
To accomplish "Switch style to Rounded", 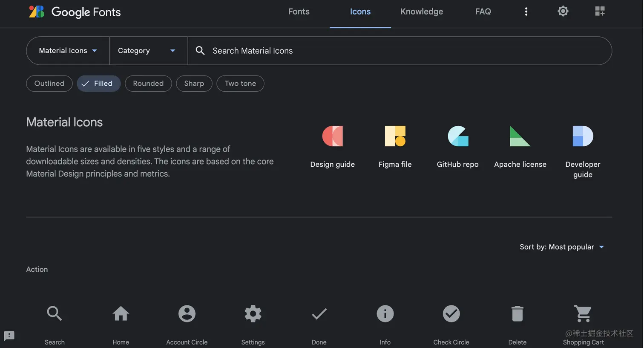I will pyautogui.click(x=148, y=84).
